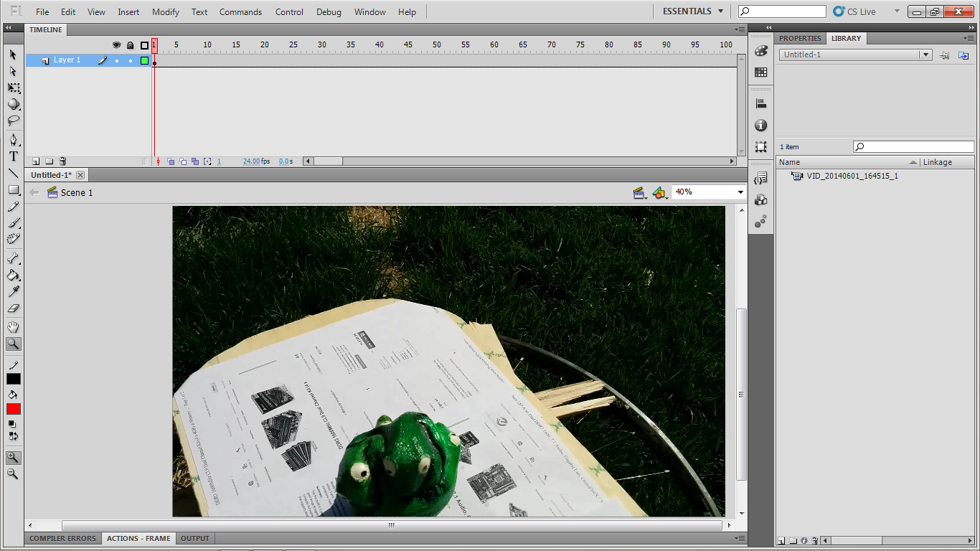The image size is (980, 551).
Task: Open the Edit Scene dropdown
Action: pos(639,192)
